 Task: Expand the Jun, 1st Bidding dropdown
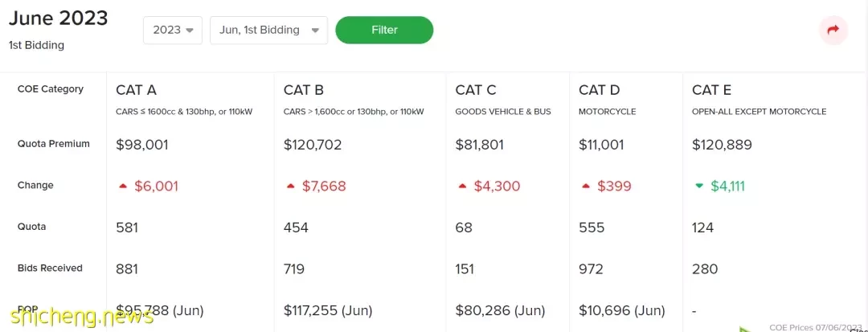coord(268,30)
